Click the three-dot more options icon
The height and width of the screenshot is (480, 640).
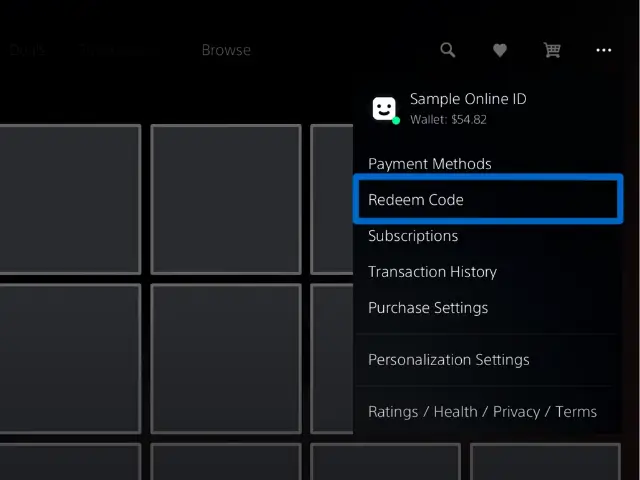click(603, 50)
